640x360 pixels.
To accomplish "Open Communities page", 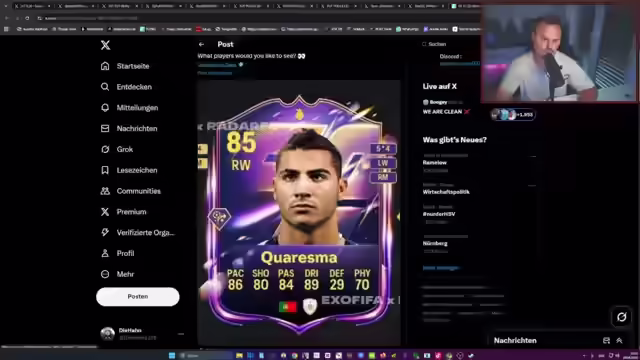I will 130,191.
